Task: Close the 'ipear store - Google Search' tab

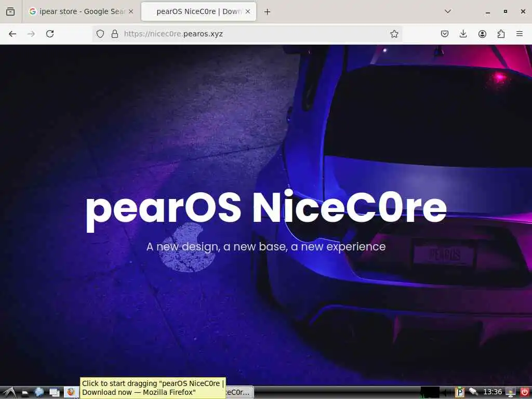Action: click(131, 11)
